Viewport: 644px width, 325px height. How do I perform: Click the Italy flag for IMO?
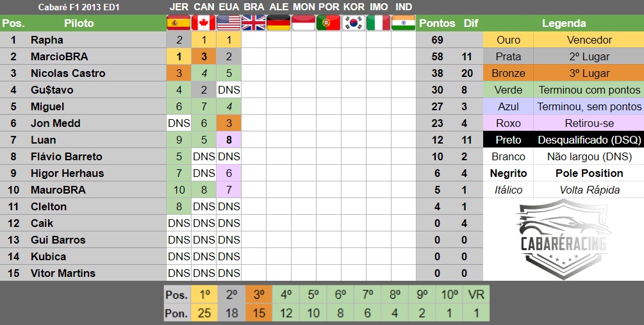(378, 23)
